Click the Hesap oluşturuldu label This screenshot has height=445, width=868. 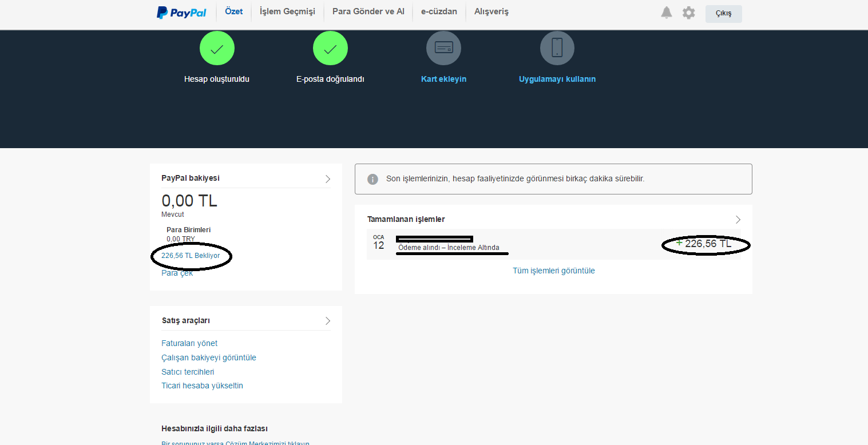click(217, 80)
